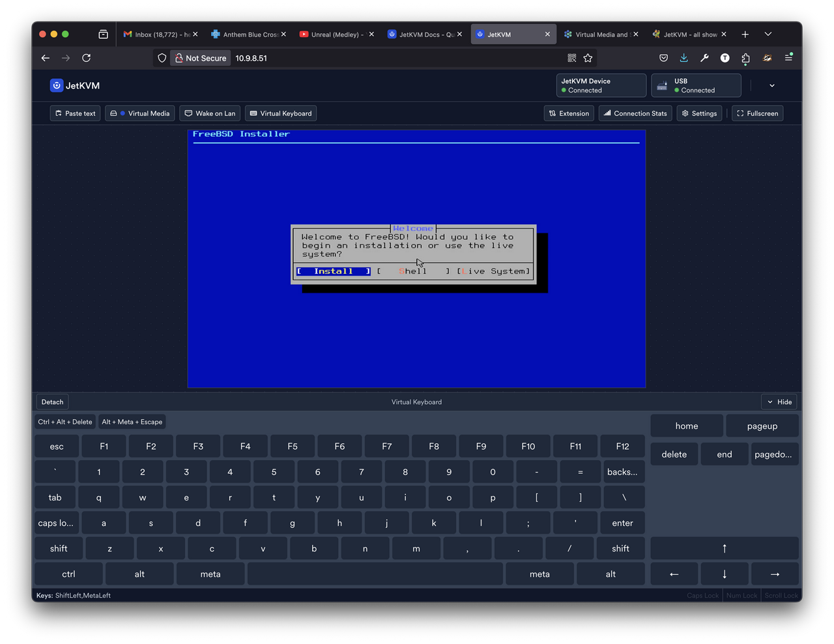Click the browser reload icon
The height and width of the screenshot is (644, 834).
[86, 58]
